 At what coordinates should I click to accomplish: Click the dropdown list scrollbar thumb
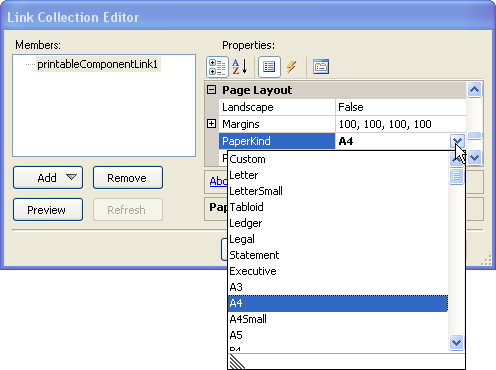point(456,176)
